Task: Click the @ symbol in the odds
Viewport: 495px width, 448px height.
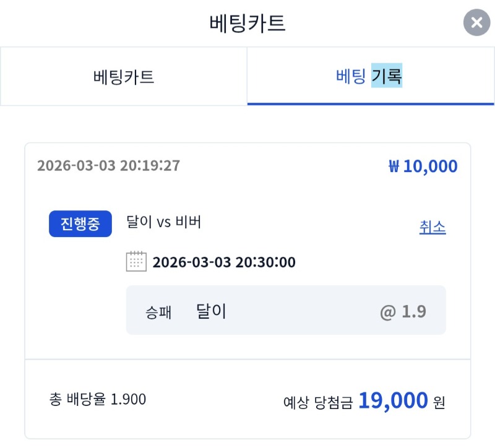Action: tap(388, 312)
